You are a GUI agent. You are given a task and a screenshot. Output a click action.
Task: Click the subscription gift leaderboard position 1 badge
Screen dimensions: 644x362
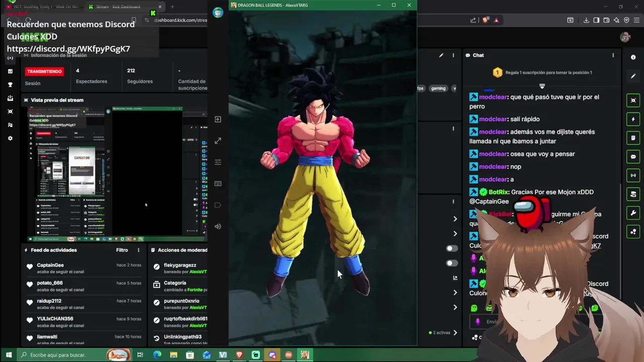coord(497,73)
